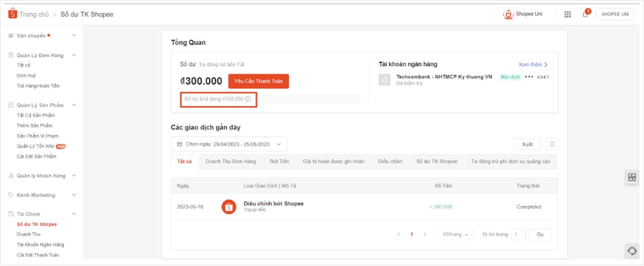Open the 20/trang page size dropdown
The height and width of the screenshot is (266, 644).
[x=455, y=235]
